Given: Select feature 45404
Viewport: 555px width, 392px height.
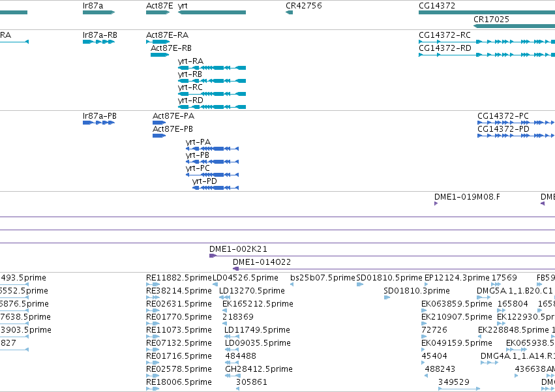Looking at the screenshot, I should click(x=423, y=363).
